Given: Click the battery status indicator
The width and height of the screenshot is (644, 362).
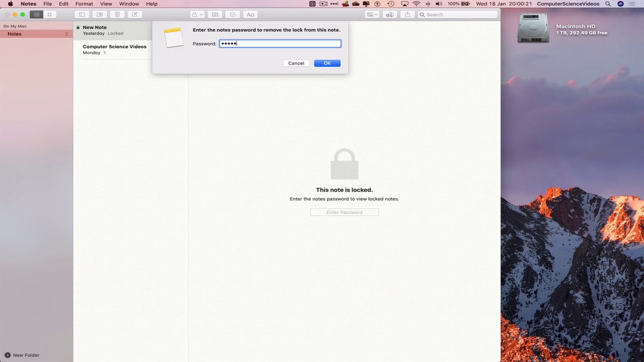Looking at the screenshot, I should coord(458,4).
